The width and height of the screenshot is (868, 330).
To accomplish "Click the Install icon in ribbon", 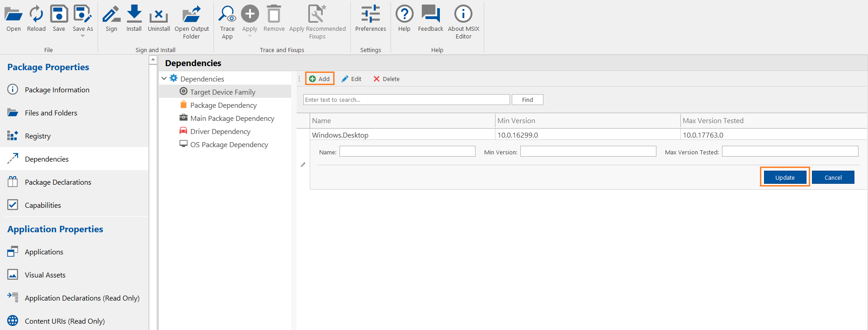I will [x=134, y=14].
